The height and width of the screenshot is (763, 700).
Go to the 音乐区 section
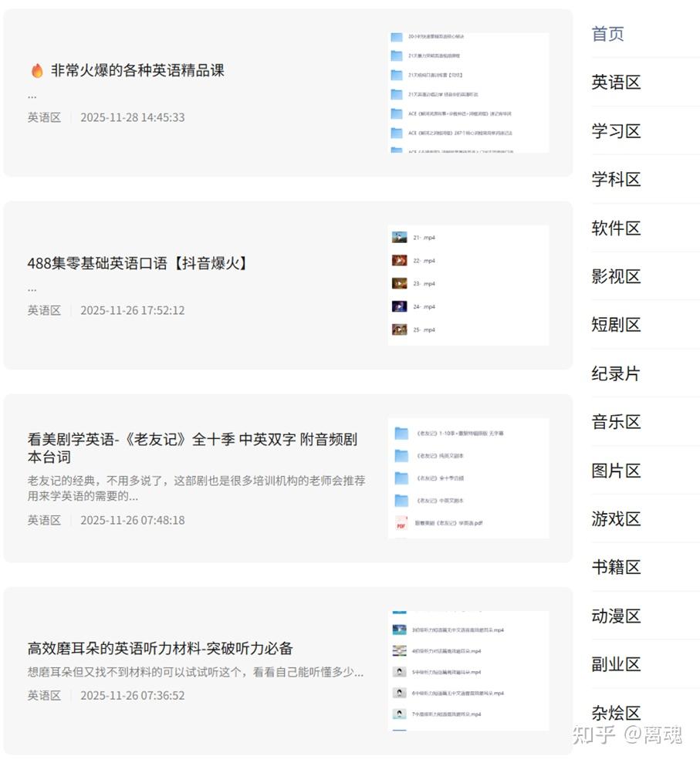(616, 422)
